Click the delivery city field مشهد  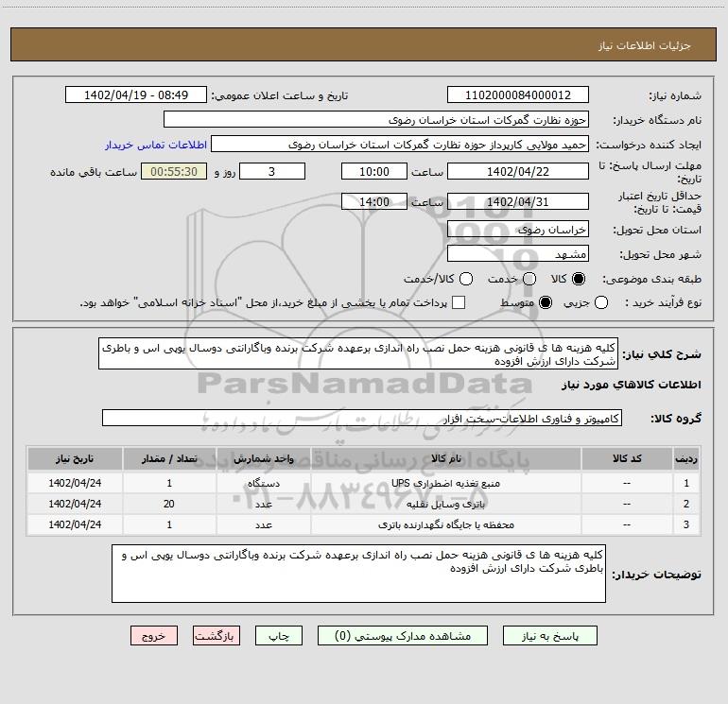click(518, 254)
